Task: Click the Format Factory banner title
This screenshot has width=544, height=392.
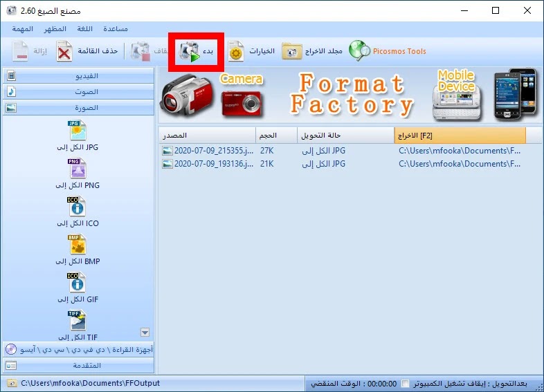Action: pyautogui.click(x=352, y=94)
